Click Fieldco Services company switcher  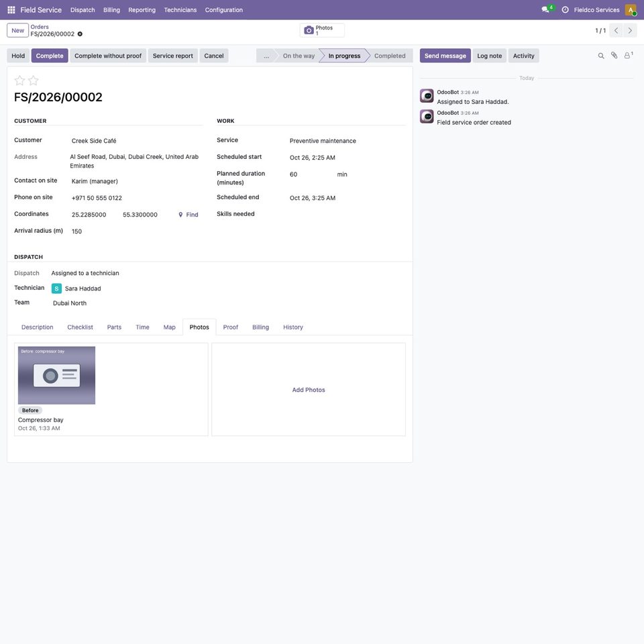pos(596,10)
